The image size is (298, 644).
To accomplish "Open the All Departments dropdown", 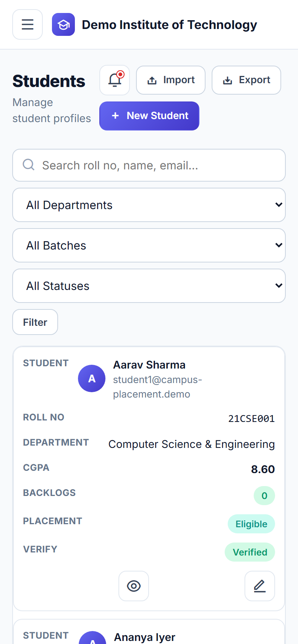I will (149, 205).
